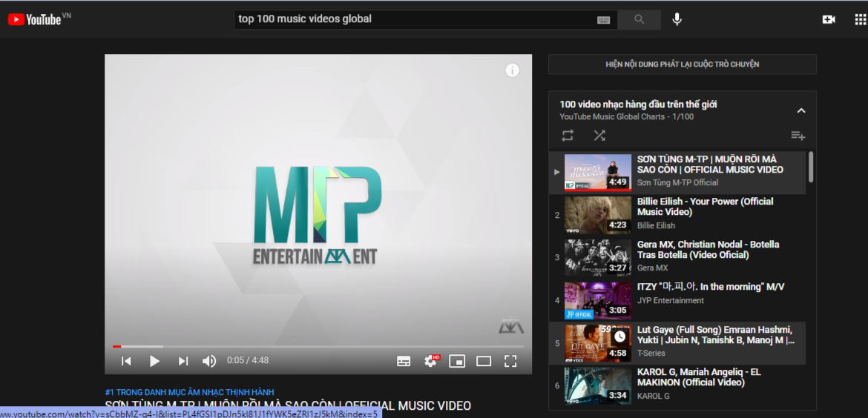Open the YouTube apps grid menu

point(860,19)
